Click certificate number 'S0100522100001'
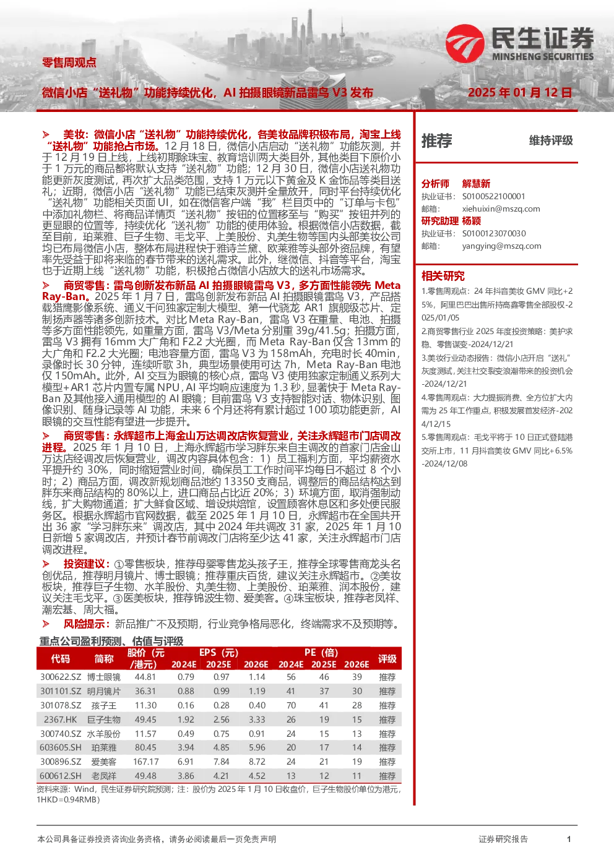This screenshot has width=614, height=868. [x=493, y=196]
